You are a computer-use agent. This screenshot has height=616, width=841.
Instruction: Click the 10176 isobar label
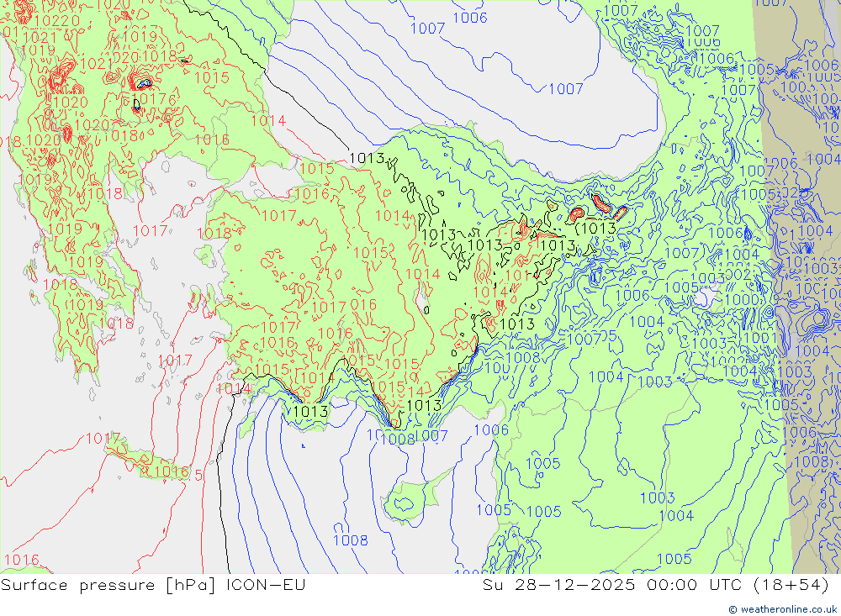pyautogui.click(x=154, y=99)
